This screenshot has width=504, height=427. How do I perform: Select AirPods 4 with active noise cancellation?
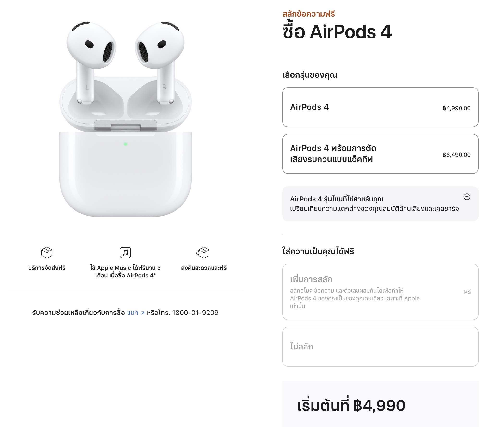(x=380, y=154)
